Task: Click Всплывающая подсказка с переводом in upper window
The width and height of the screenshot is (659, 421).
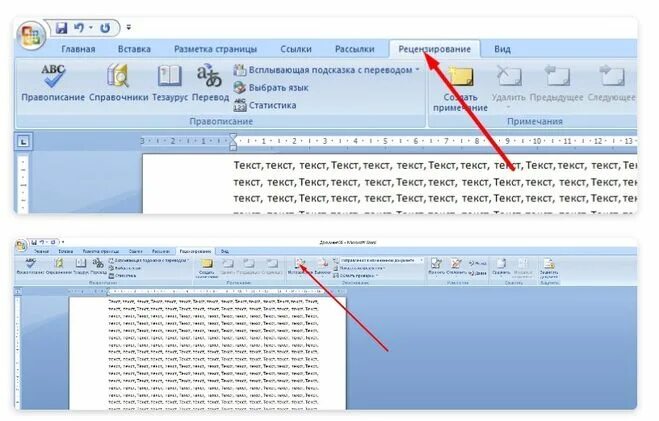Action: click(327, 70)
